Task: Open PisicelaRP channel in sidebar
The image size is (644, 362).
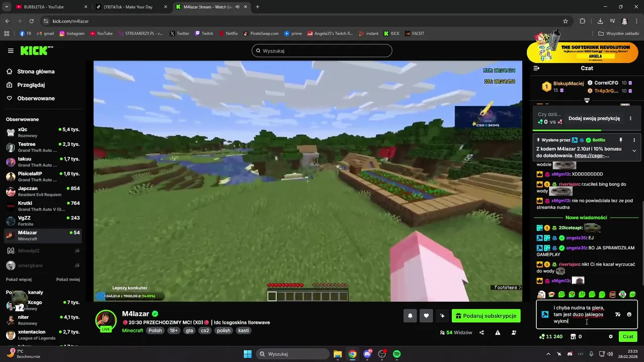Action: pyautogui.click(x=43, y=176)
